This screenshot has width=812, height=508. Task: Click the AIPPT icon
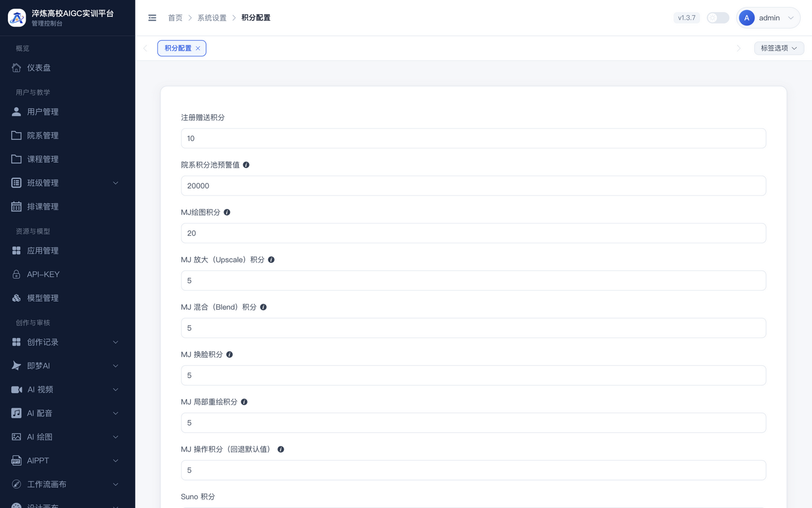pyautogui.click(x=16, y=461)
